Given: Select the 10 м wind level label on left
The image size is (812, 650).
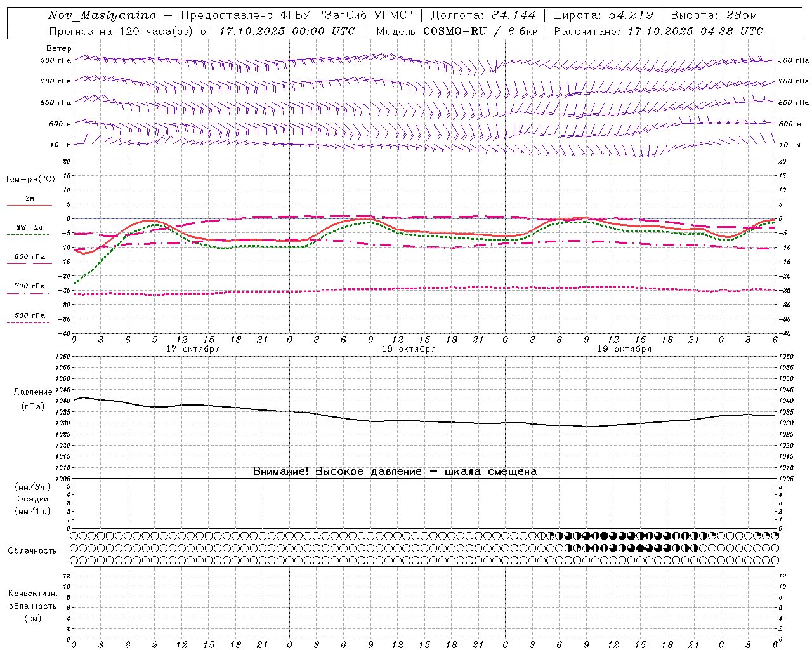Looking at the screenshot, I should coord(61,145).
